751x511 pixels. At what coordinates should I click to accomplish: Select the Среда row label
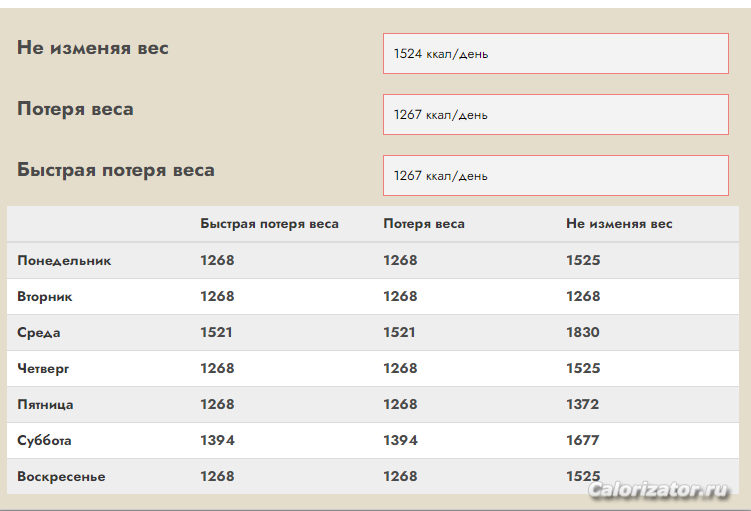[39, 332]
